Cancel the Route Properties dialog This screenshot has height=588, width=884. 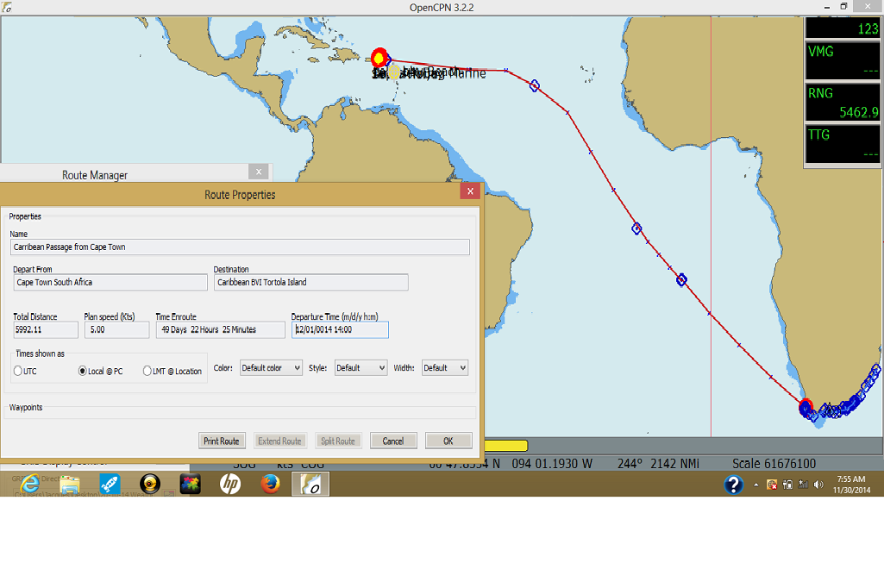(393, 441)
